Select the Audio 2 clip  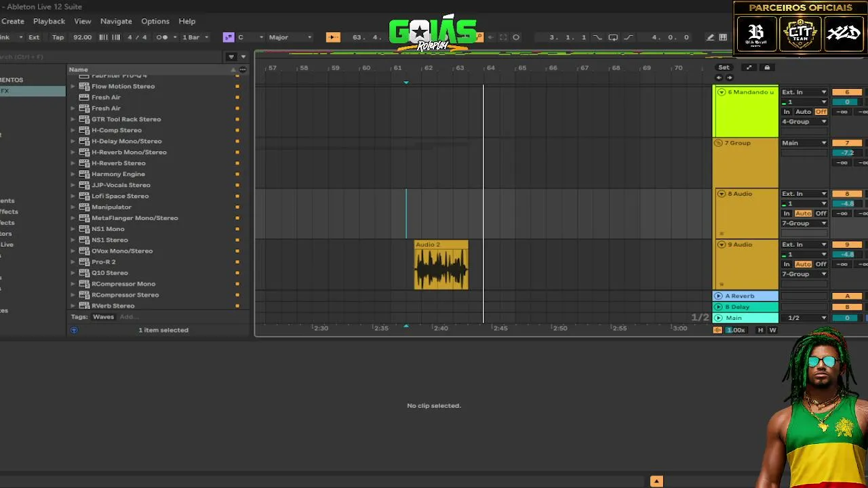441,265
